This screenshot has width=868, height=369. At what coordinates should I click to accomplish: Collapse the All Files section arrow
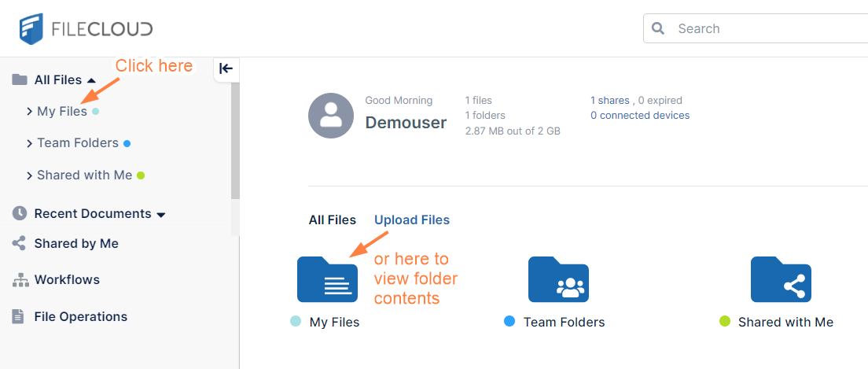pos(91,80)
